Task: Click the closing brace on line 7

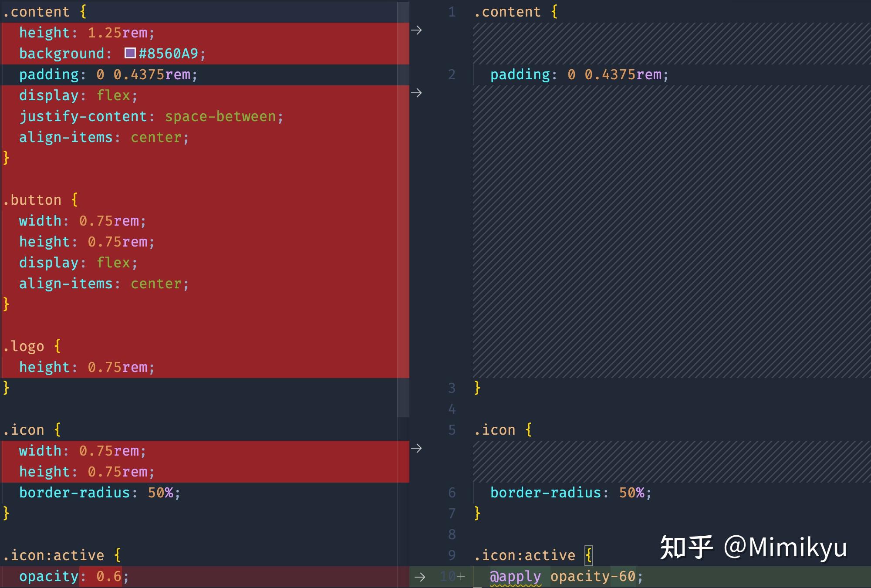Action: [477, 514]
